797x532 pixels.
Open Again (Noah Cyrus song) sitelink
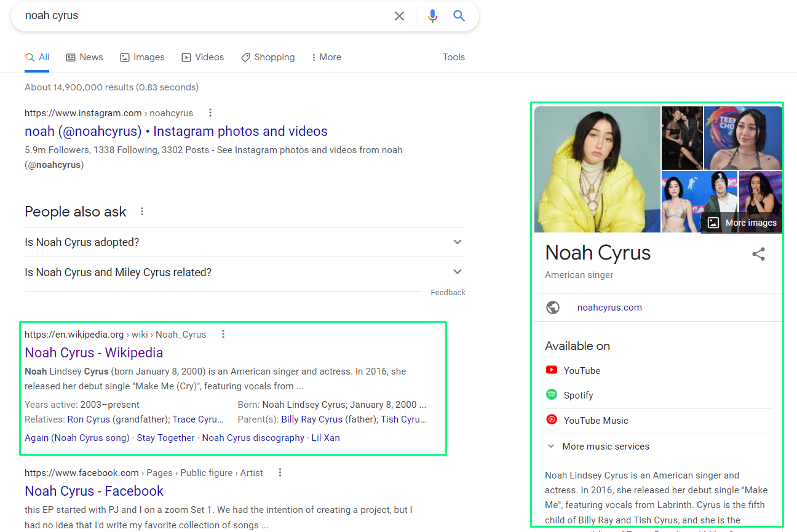click(77, 438)
